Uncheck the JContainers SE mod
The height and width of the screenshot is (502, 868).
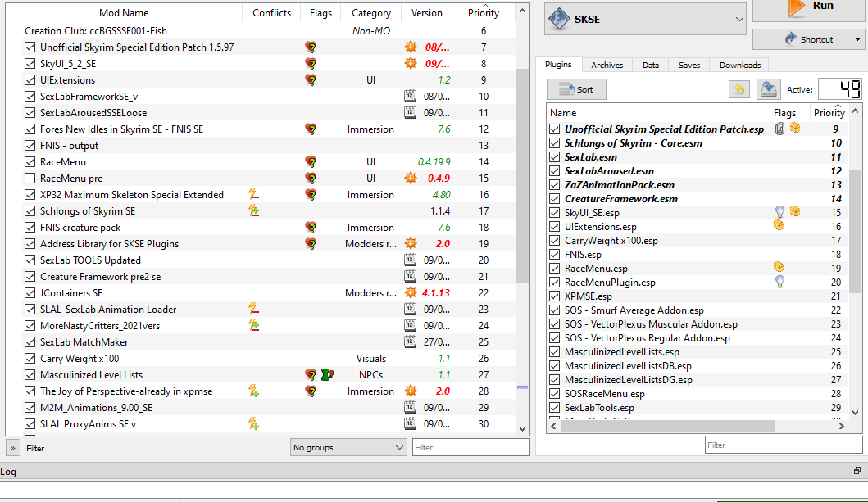coord(30,292)
